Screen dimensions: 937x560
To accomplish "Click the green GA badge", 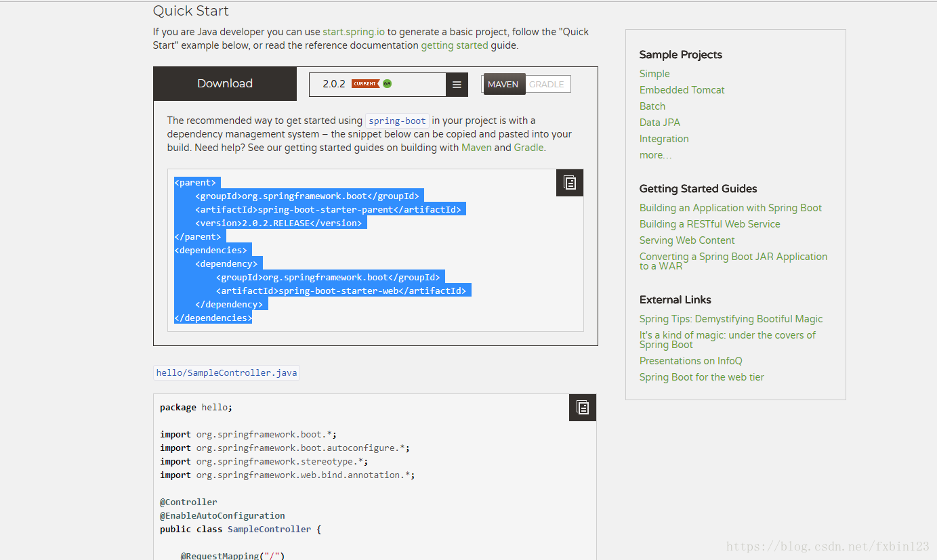I will [x=387, y=84].
